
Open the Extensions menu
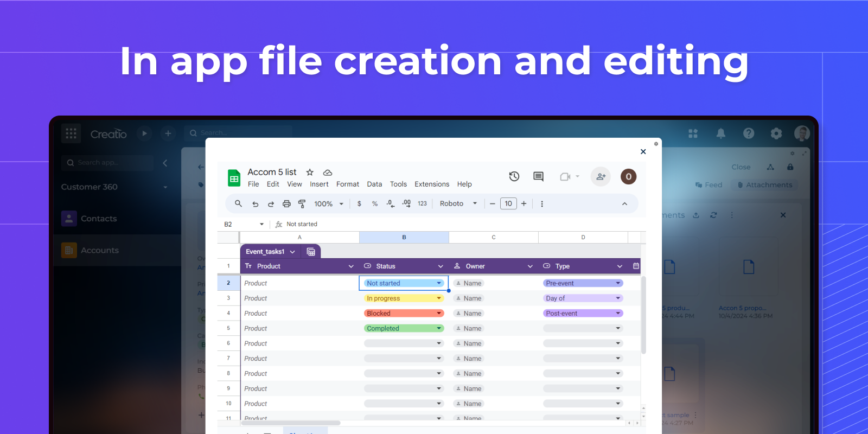coord(431,184)
